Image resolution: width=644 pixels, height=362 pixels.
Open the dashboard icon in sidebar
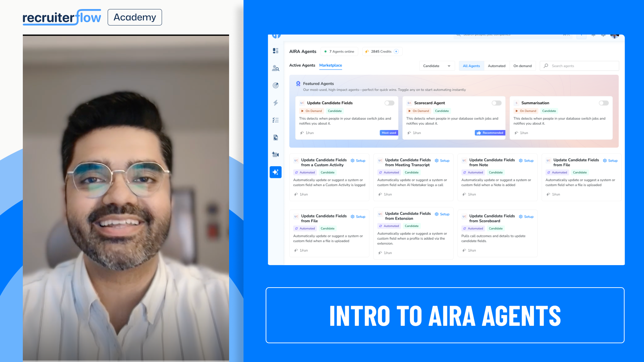click(275, 51)
